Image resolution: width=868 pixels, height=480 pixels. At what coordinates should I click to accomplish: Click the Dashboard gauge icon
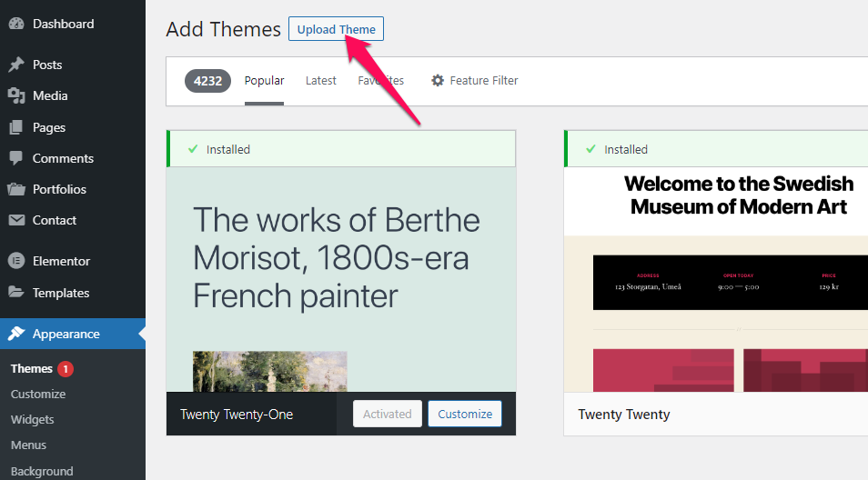(16, 24)
